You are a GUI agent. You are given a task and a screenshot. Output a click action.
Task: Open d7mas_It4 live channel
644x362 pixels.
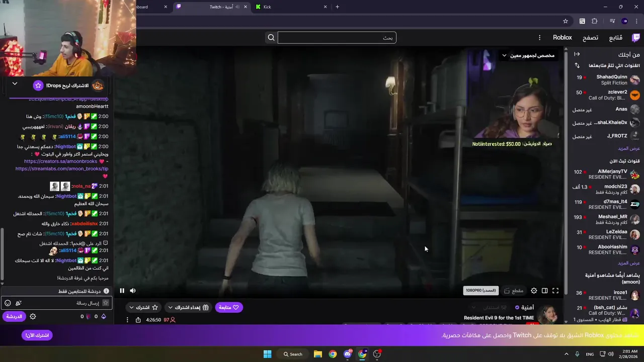coord(607,204)
